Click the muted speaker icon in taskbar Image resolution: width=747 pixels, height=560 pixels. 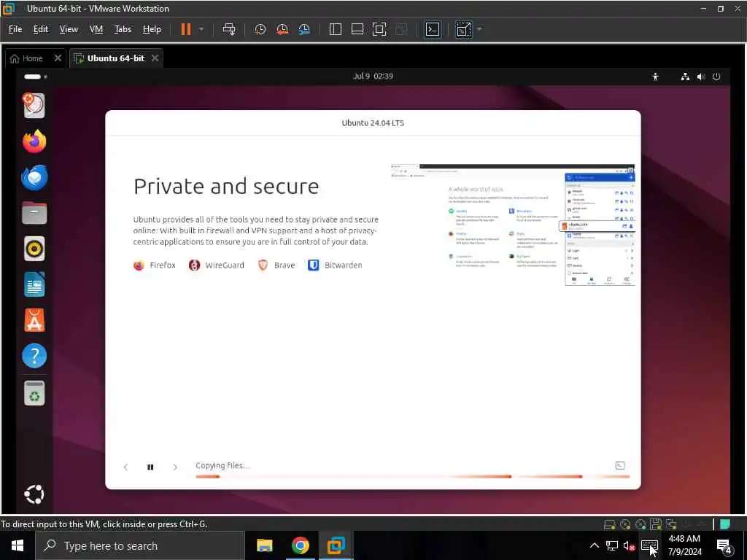point(630,545)
